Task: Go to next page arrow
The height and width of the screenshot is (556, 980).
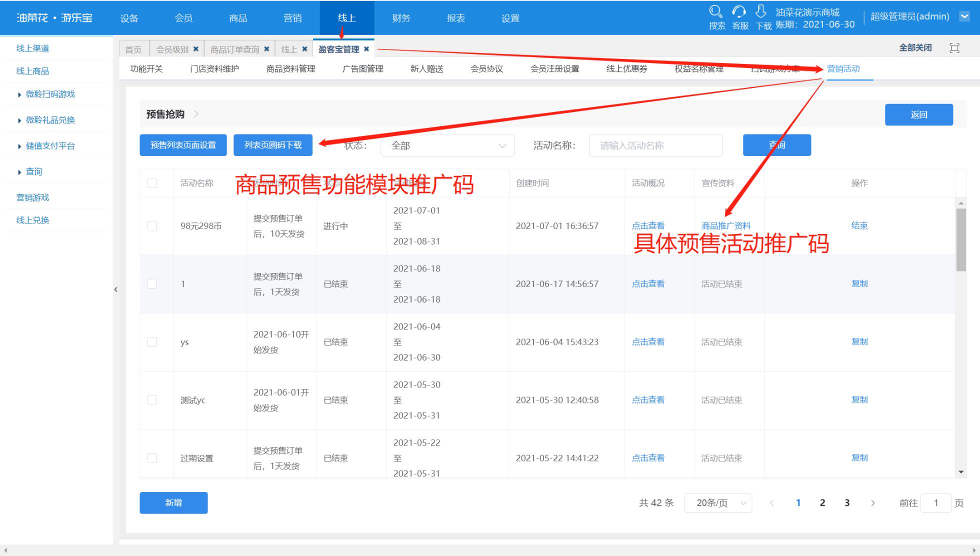Action: click(x=873, y=503)
